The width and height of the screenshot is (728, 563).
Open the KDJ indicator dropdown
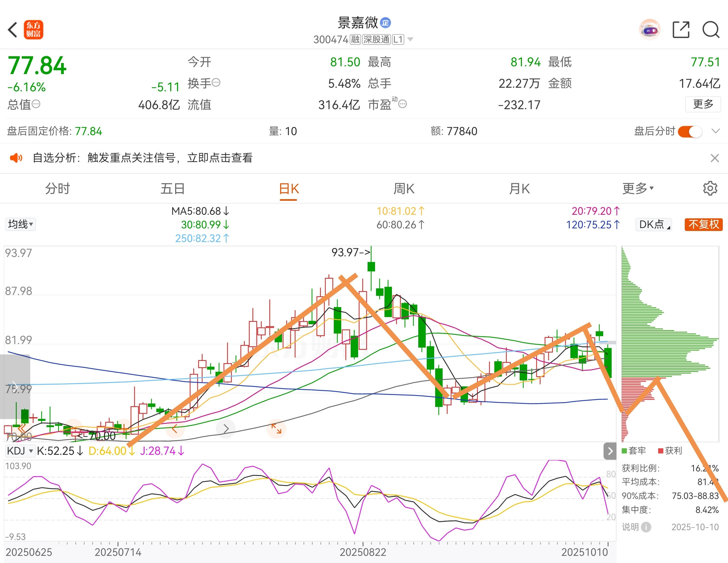(x=20, y=451)
